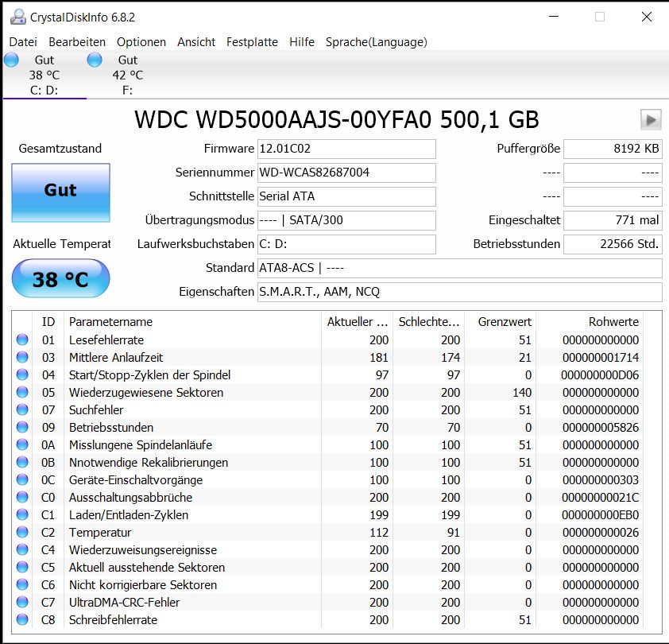Select the Wiederzugewiesene Sektoren parameter name

pyautogui.click(x=146, y=393)
